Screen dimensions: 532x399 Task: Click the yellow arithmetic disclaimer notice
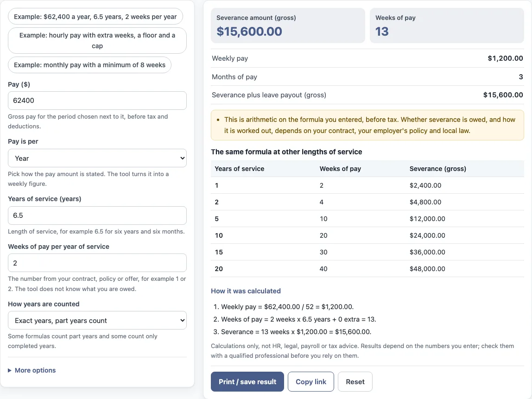(x=367, y=125)
